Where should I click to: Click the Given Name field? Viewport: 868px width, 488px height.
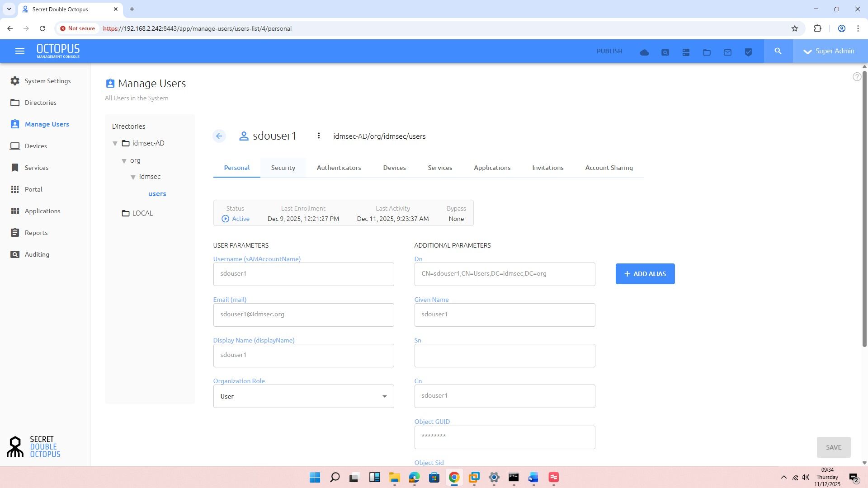click(505, 315)
